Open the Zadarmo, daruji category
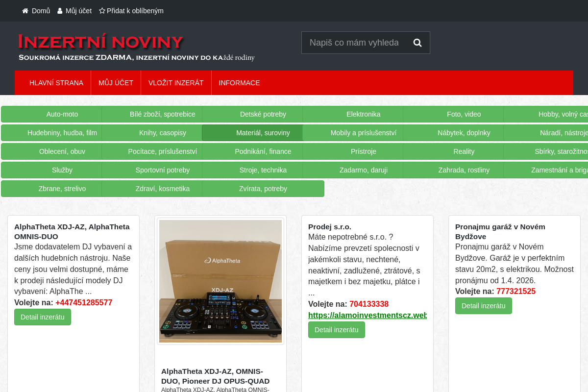This screenshot has height=392, width=588. pos(364,170)
